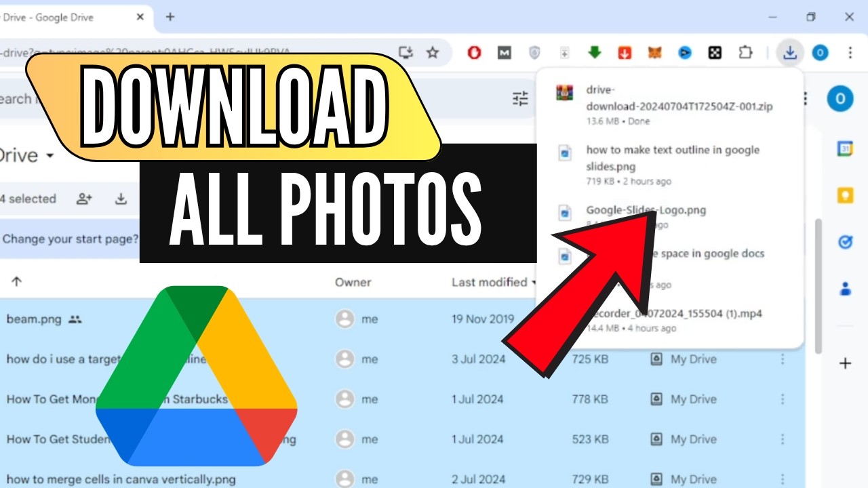The width and height of the screenshot is (868, 488).
Task: Open the MetaMask fox extension
Action: coord(654,52)
